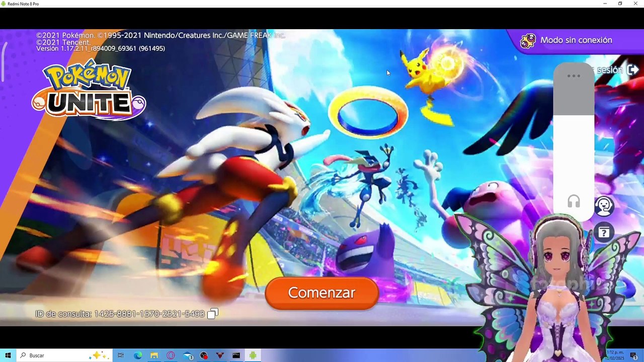Open the Mail app taskbar icon

[187, 355]
